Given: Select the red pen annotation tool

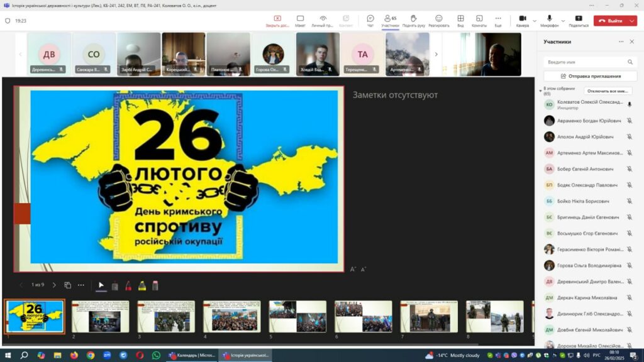Looking at the screenshot, I should click(128, 285).
